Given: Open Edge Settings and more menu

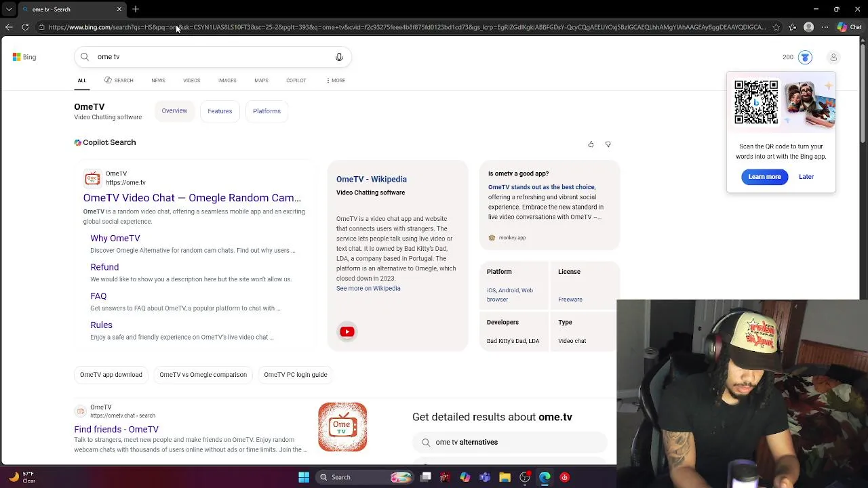Looking at the screenshot, I should coord(825,27).
